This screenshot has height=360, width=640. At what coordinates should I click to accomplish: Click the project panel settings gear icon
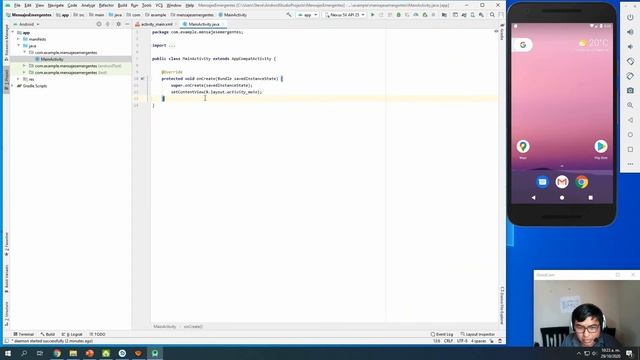(x=118, y=24)
